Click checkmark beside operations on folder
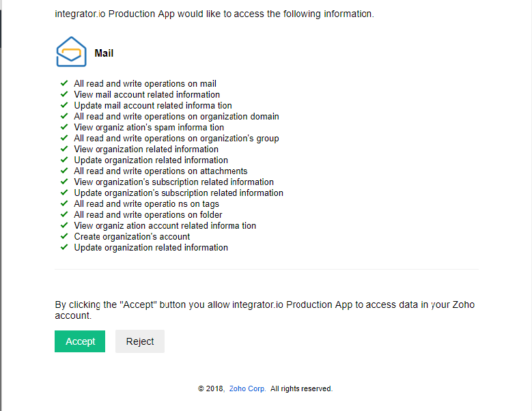The width and height of the screenshot is (532, 411). coord(64,214)
